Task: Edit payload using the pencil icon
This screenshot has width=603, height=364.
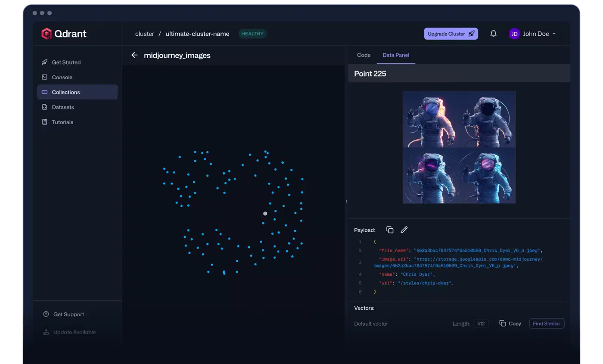Action: tap(404, 230)
